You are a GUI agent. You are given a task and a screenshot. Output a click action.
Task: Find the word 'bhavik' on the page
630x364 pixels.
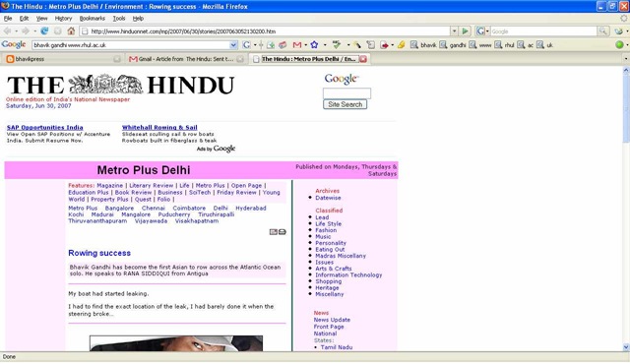[x=424, y=45]
